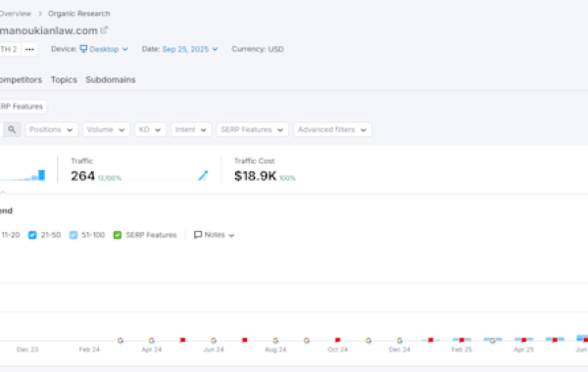Open manoukianlaw.com external link icon

point(104,30)
